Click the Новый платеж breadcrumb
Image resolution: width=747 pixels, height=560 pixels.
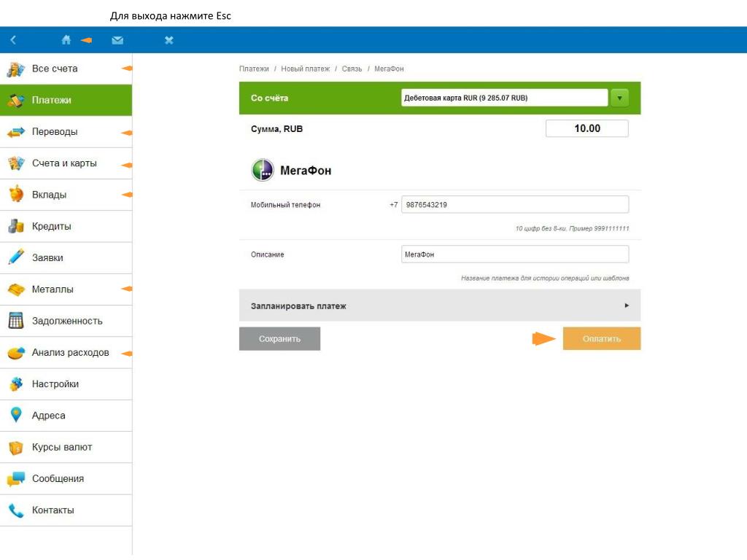pos(305,69)
